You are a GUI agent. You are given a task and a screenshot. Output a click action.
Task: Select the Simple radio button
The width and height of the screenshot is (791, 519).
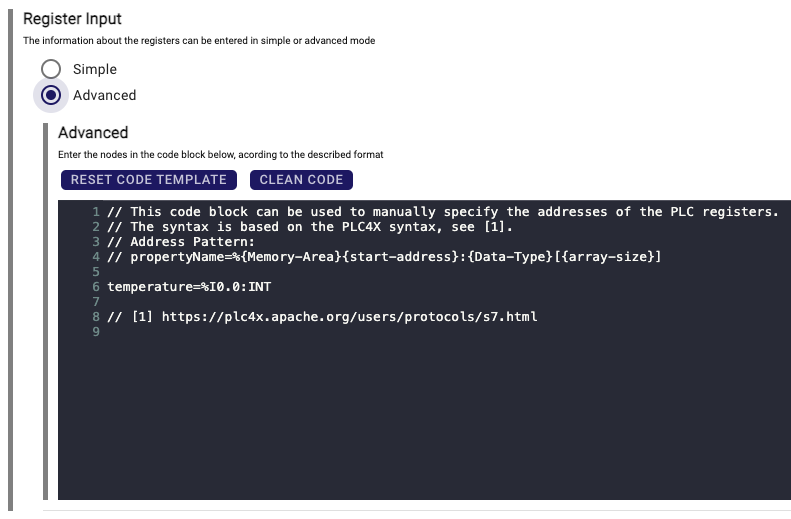[51, 69]
